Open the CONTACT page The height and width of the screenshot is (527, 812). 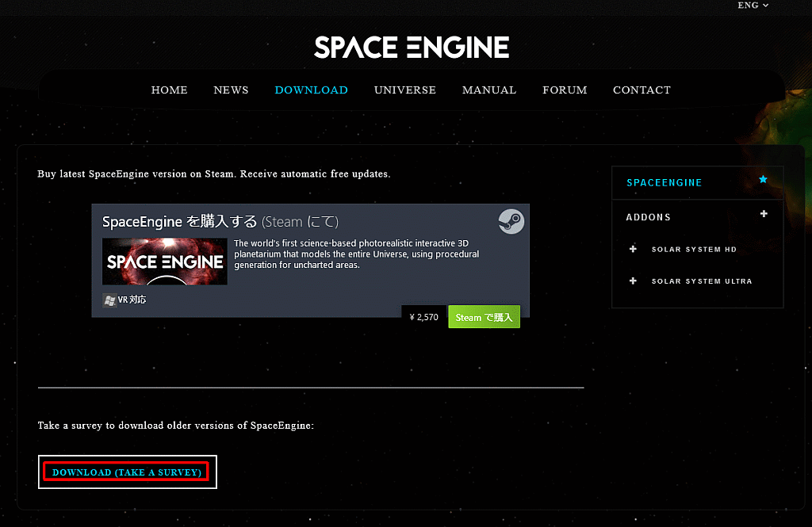642,90
